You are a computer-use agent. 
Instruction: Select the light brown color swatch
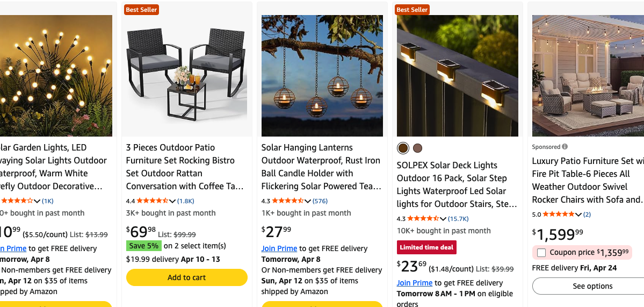point(417,148)
